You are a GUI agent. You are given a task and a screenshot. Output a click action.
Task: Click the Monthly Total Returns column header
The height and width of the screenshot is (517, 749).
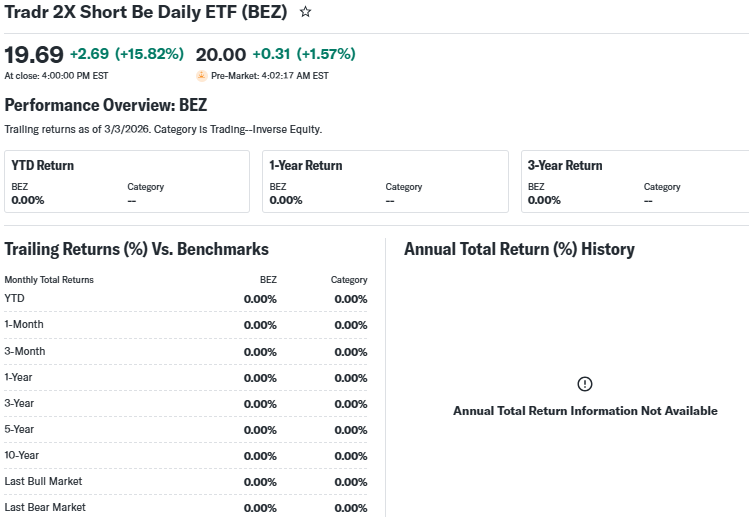point(49,280)
